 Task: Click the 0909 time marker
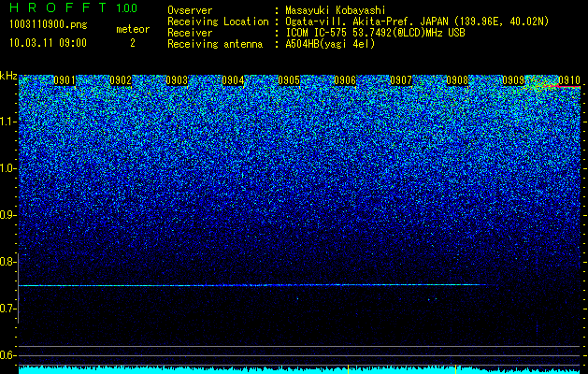[513, 80]
